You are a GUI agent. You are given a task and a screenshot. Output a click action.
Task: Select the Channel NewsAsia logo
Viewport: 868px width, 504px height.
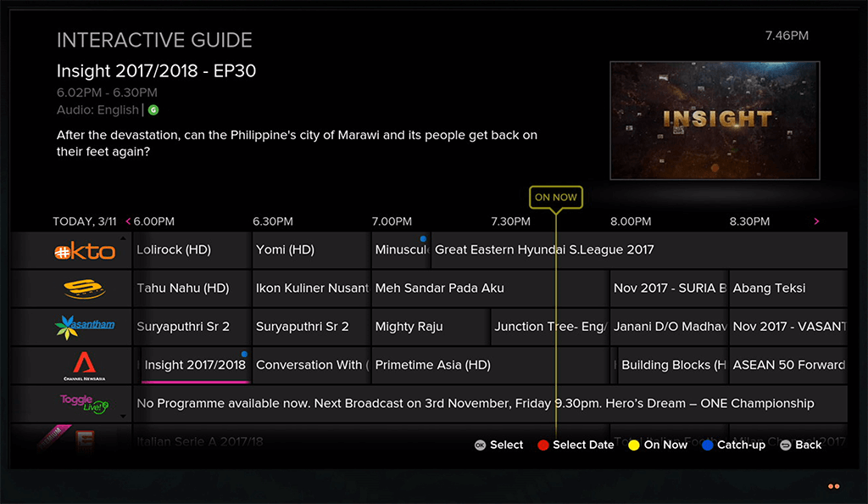(x=84, y=366)
